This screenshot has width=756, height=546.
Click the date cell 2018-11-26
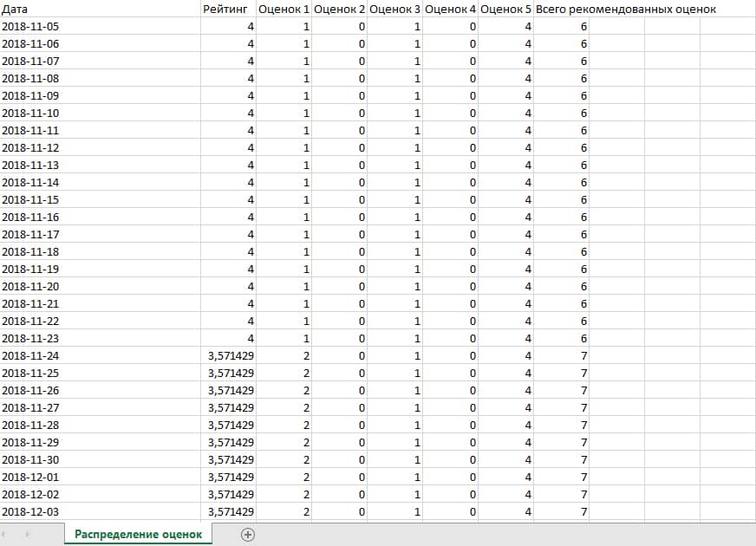101,391
